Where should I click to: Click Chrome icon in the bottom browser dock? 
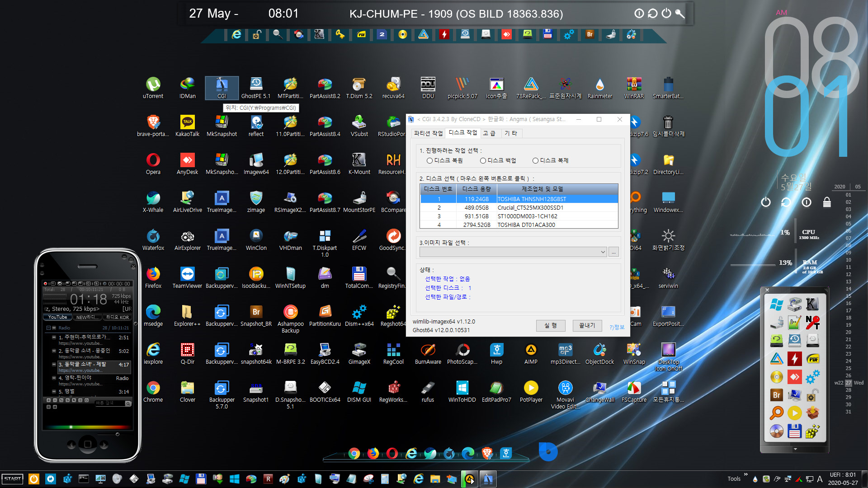coord(354,454)
